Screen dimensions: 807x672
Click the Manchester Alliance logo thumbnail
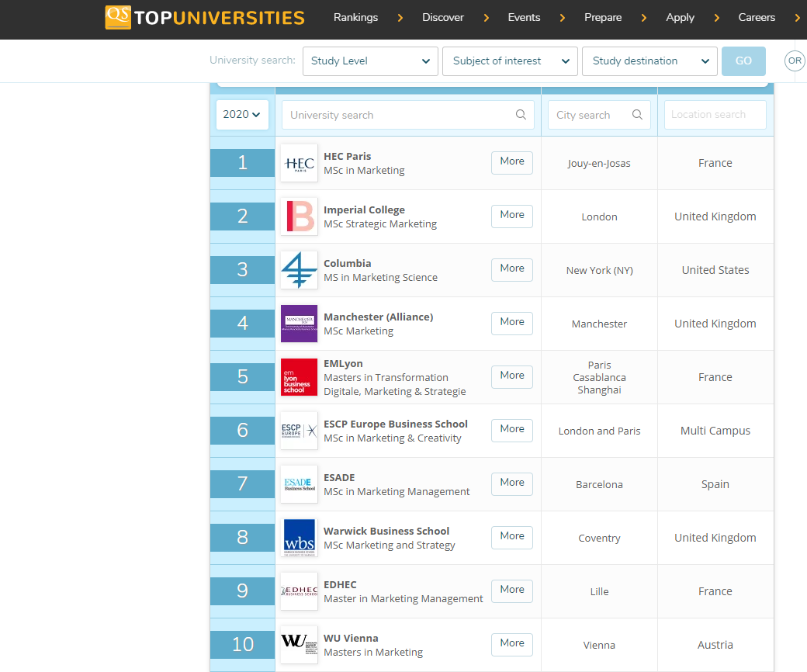[x=299, y=324]
